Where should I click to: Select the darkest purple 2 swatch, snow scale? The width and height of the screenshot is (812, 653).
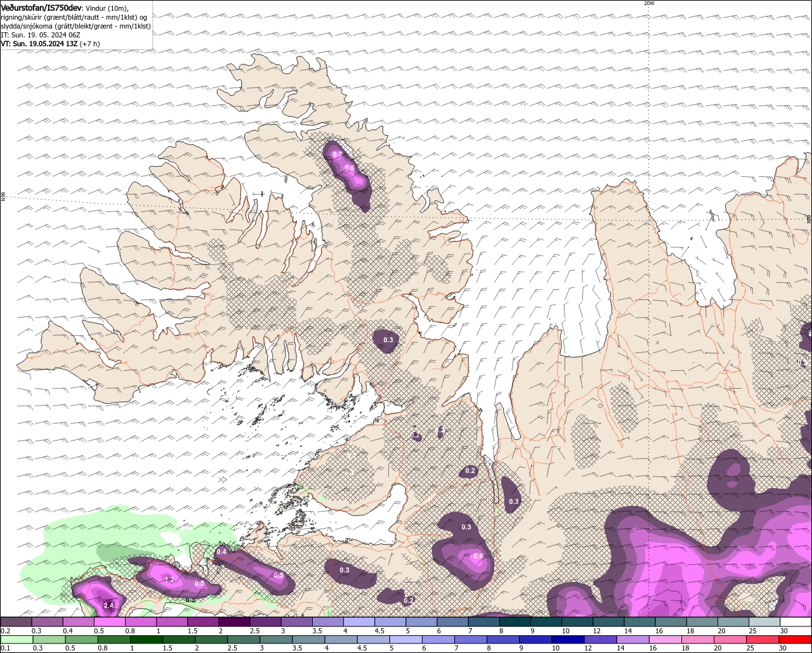tap(234, 622)
